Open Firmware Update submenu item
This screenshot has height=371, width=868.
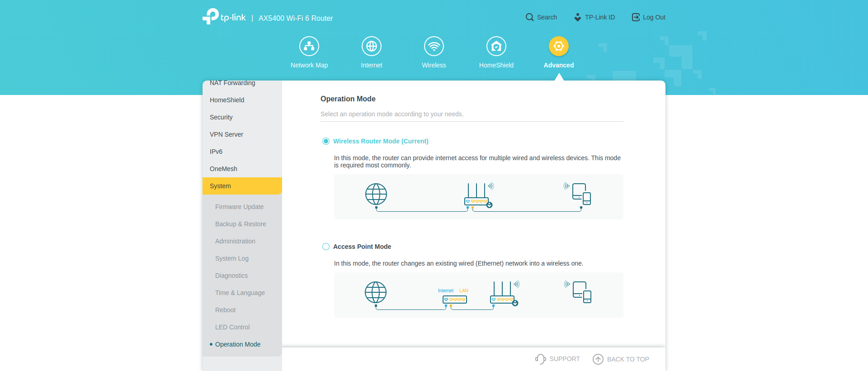(x=239, y=207)
